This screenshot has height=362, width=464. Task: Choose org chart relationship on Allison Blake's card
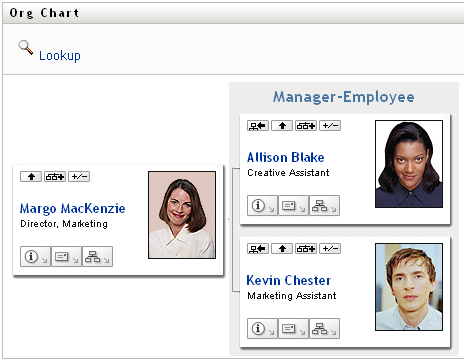coord(306,126)
